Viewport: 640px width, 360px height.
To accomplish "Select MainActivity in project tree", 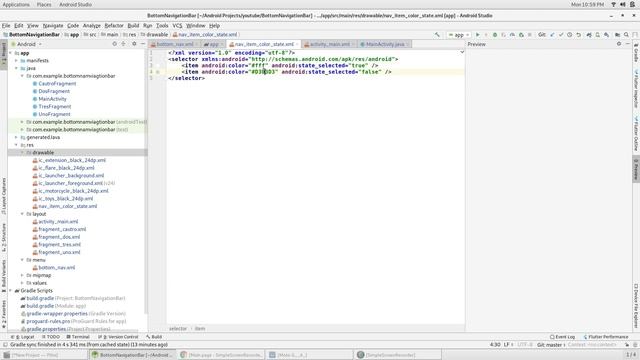I will pyautogui.click(x=52, y=99).
